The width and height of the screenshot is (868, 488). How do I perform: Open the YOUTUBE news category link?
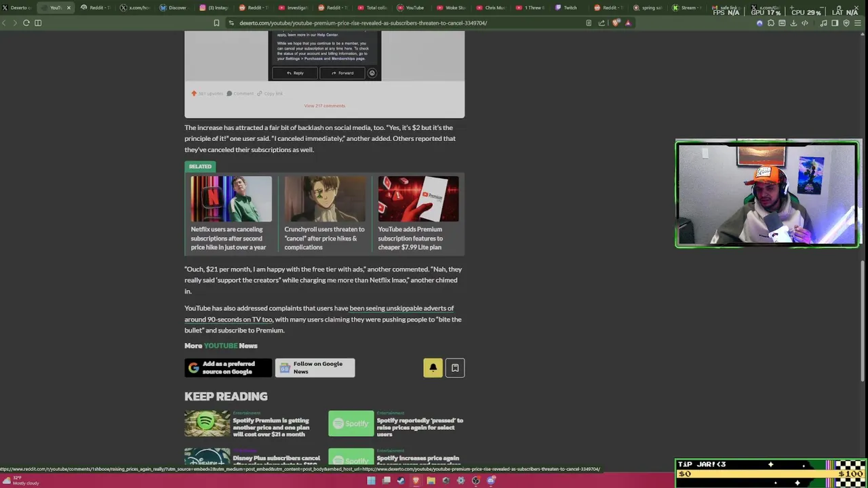(220, 346)
